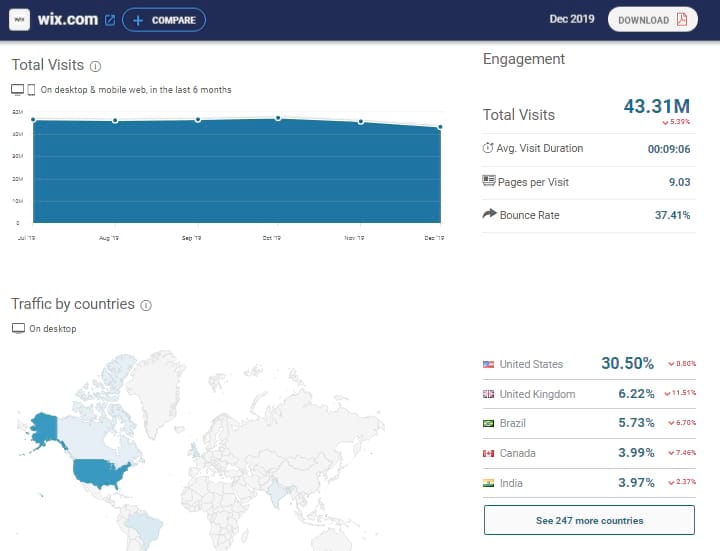Expand See 247 more countries
The width and height of the screenshot is (720, 551).
(x=589, y=520)
